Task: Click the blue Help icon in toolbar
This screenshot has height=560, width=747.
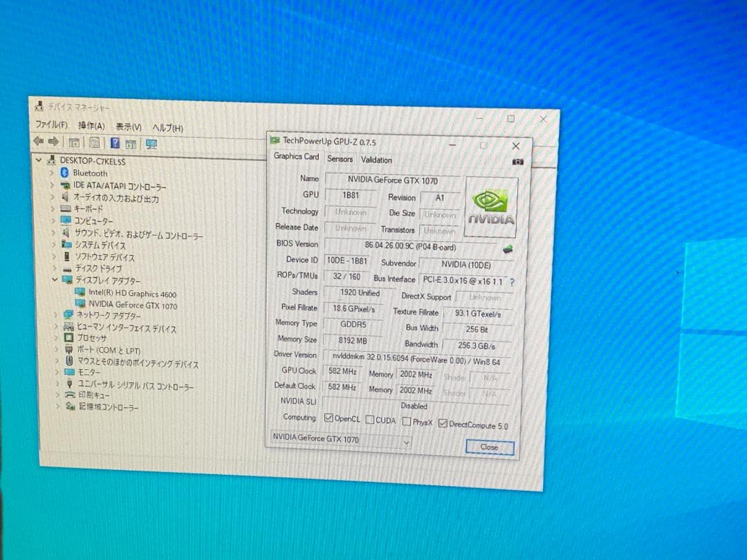Action: [115, 143]
